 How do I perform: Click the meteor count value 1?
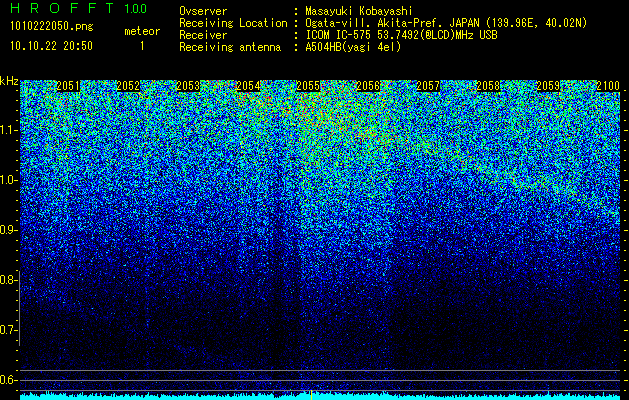click(142, 46)
